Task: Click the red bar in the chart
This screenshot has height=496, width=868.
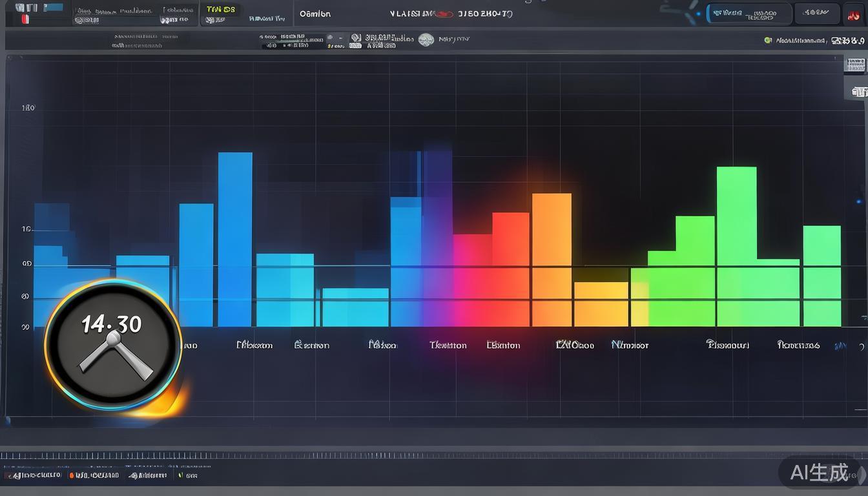Action: [x=510, y=269]
